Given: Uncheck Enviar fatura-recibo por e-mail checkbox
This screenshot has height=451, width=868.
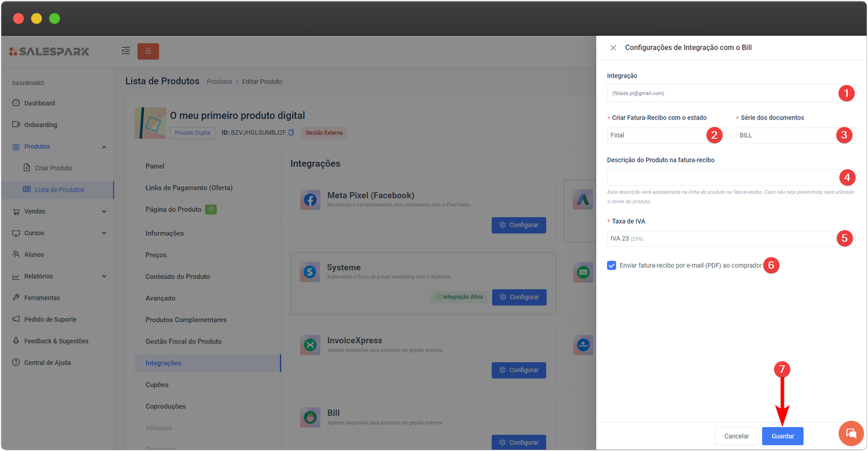Looking at the screenshot, I should click(x=611, y=265).
